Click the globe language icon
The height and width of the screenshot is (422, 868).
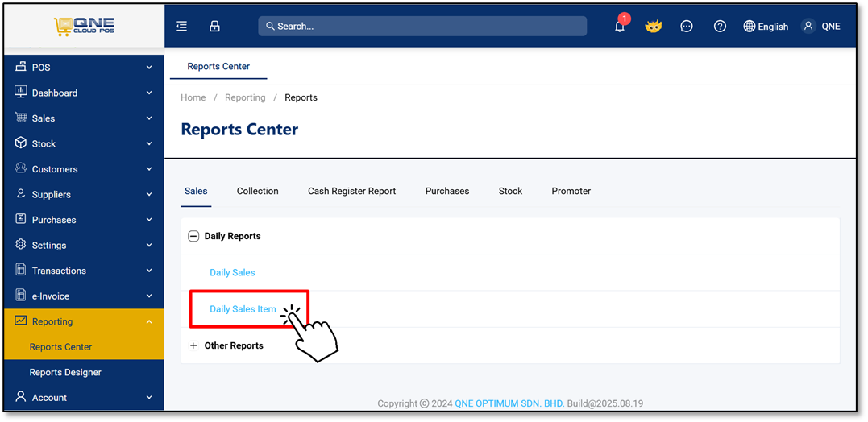pyautogui.click(x=750, y=26)
